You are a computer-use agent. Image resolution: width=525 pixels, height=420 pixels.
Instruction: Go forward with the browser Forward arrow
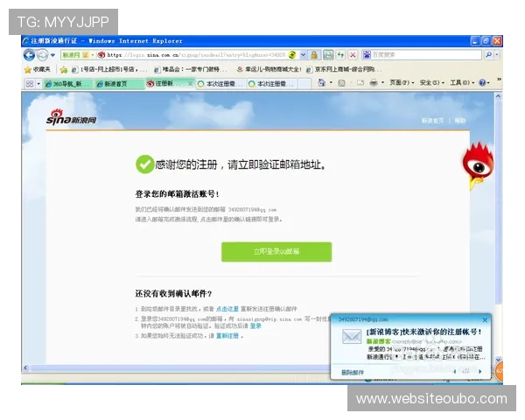[43, 55]
